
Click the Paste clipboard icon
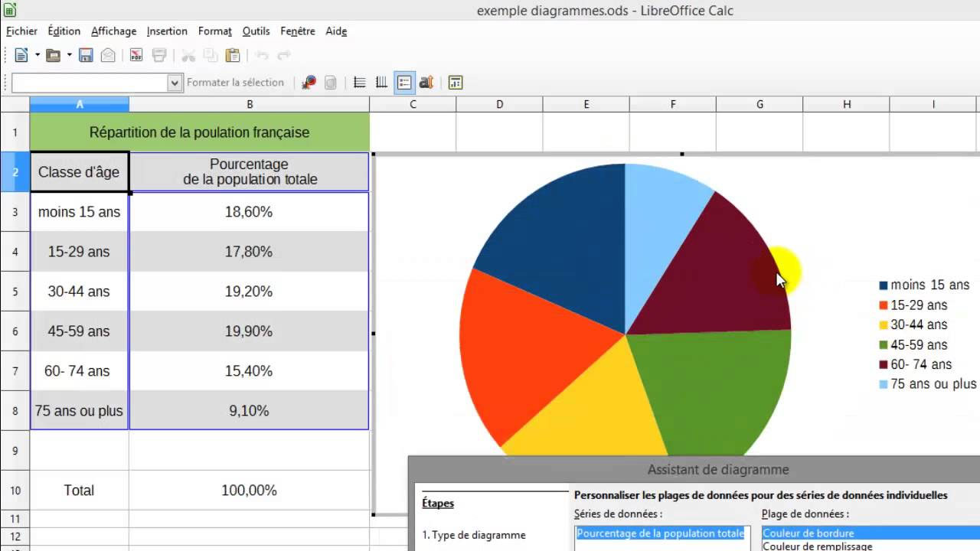pyautogui.click(x=233, y=55)
